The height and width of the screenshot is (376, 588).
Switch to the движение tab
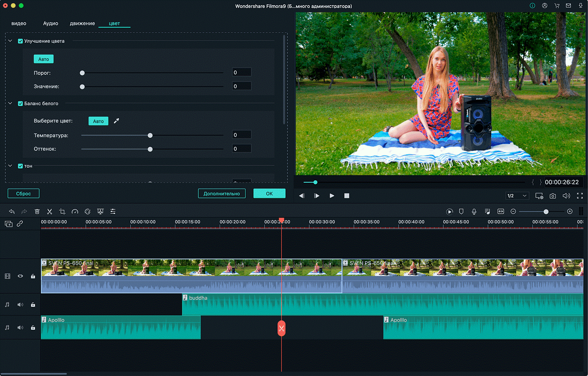82,23
